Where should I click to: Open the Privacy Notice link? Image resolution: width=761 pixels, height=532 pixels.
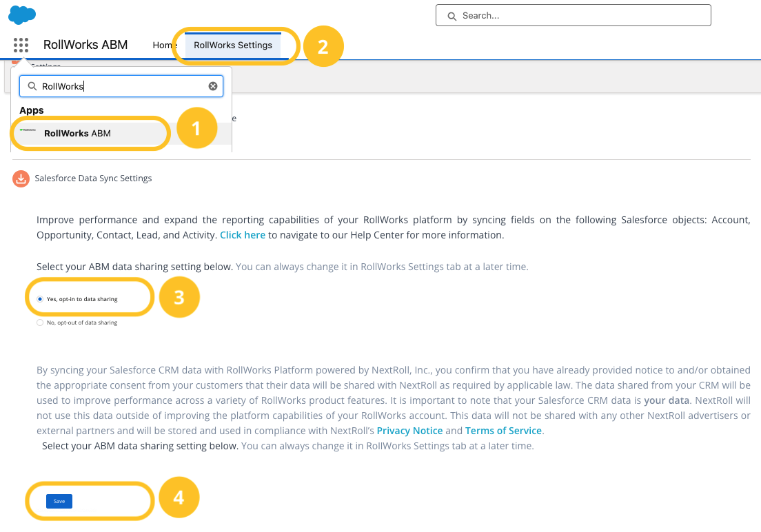409,431
